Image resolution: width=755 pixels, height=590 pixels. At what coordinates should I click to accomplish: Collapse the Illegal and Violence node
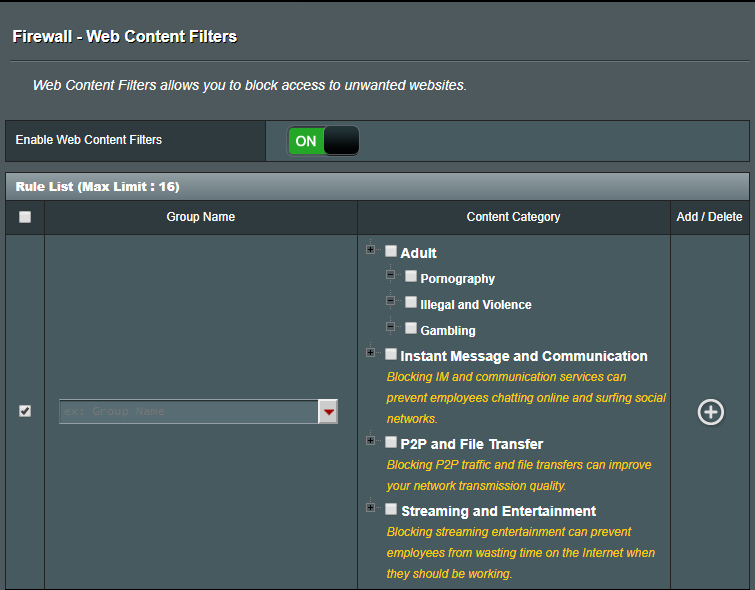pos(391,301)
